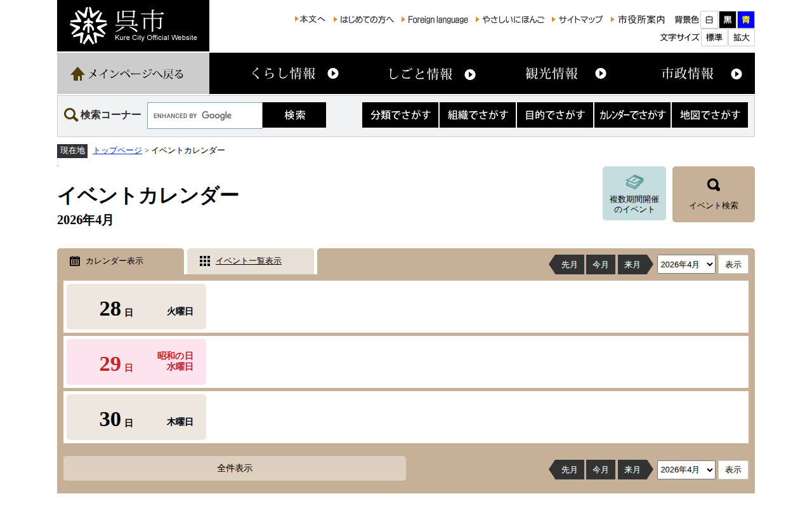
Task: Click the 検索 button
Action: pyautogui.click(x=294, y=115)
